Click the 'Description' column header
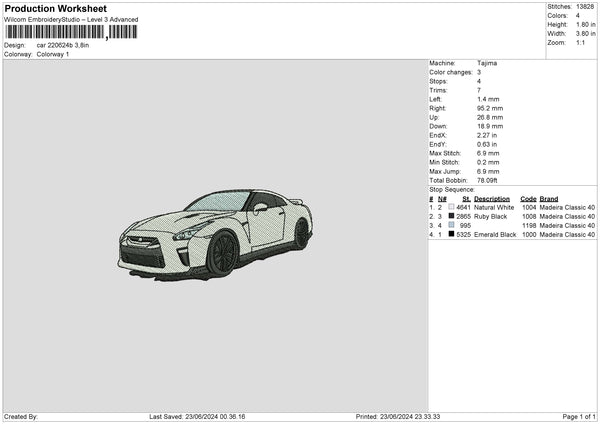Viewport: 600px width, 424px height. (x=492, y=199)
